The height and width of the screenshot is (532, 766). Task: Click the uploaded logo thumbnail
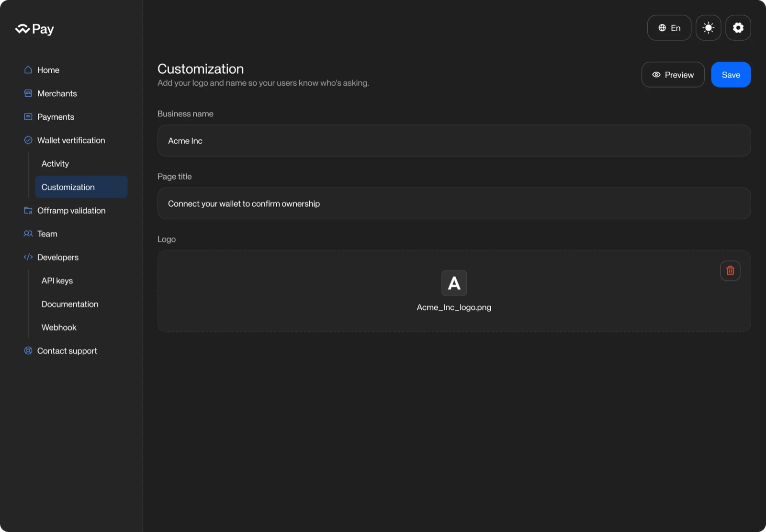(x=454, y=283)
